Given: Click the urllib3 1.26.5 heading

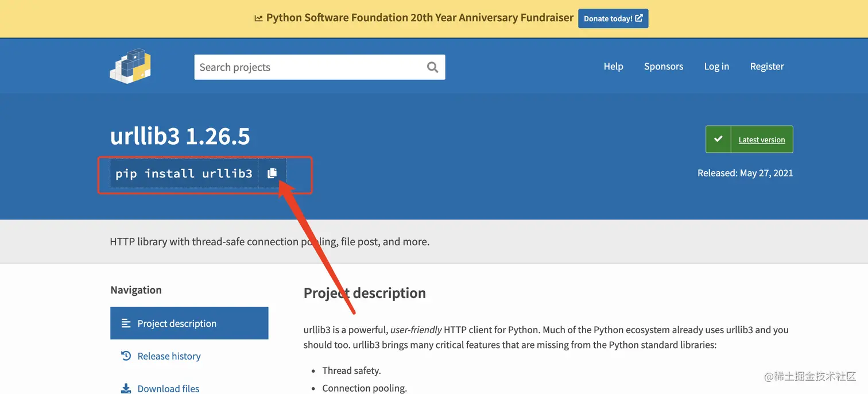Looking at the screenshot, I should 180,137.
